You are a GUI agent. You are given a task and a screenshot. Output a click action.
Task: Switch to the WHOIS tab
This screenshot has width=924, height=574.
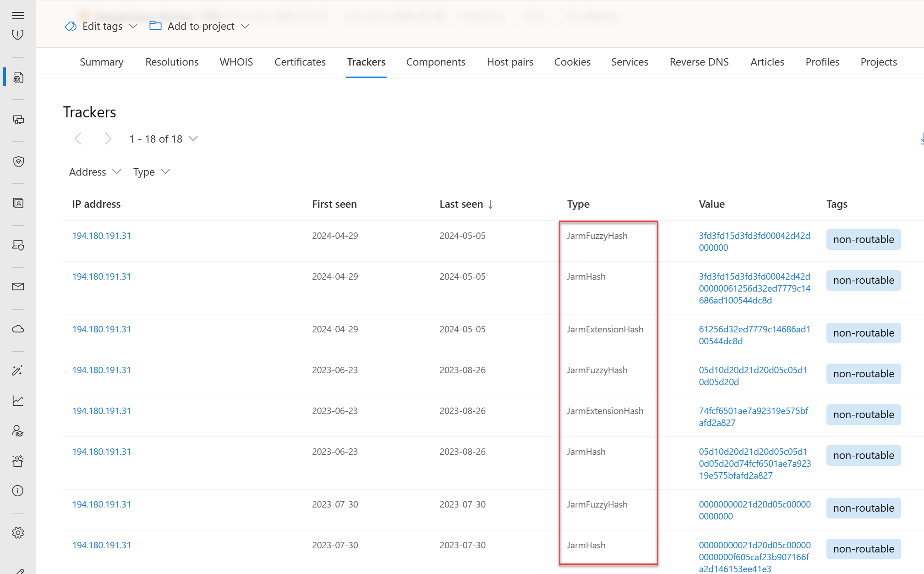pos(236,62)
